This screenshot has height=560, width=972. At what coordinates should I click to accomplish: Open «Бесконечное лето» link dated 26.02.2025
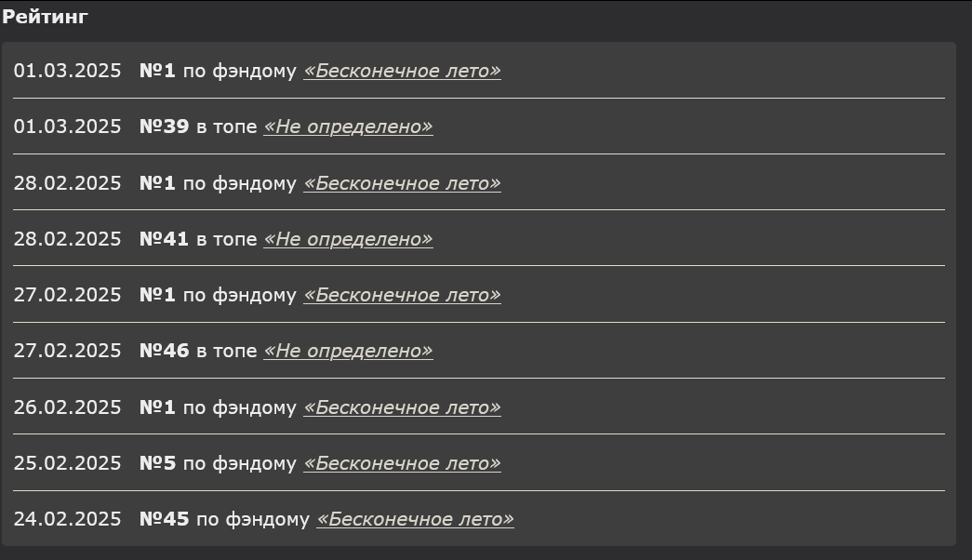pyautogui.click(x=402, y=407)
